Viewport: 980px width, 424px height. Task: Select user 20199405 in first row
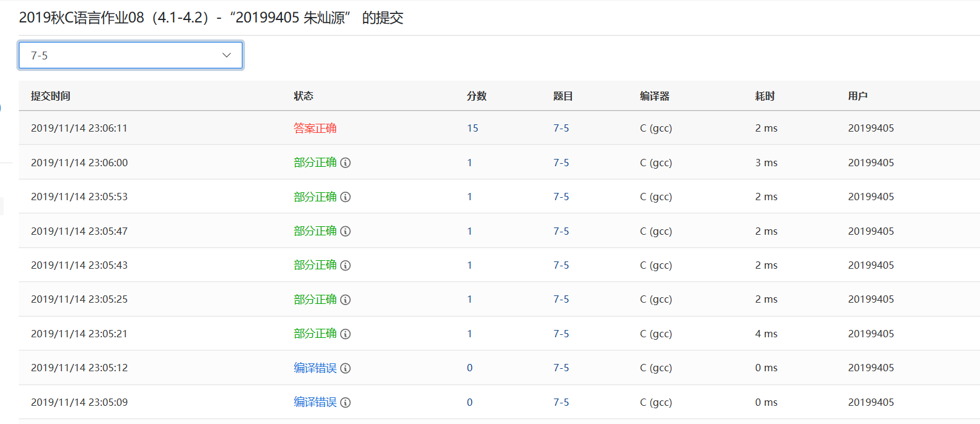(871, 128)
